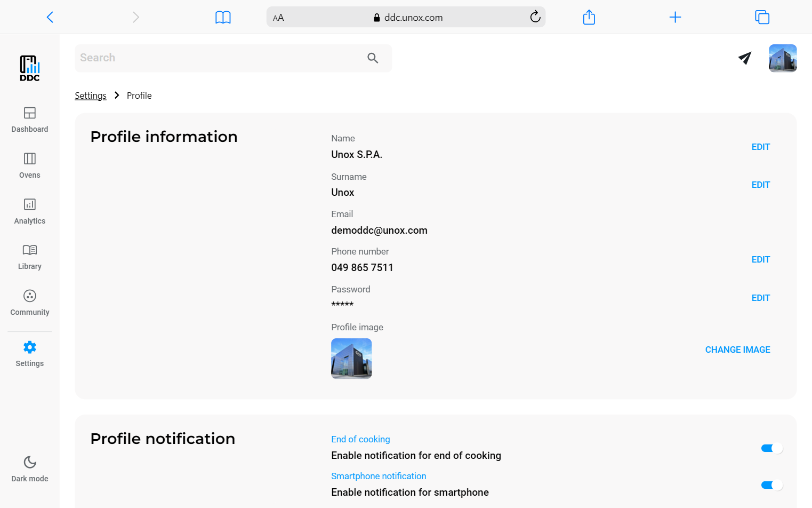Image resolution: width=812 pixels, height=508 pixels.
Task: Select the Settings gear in the sidebar
Action: [x=29, y=353]
